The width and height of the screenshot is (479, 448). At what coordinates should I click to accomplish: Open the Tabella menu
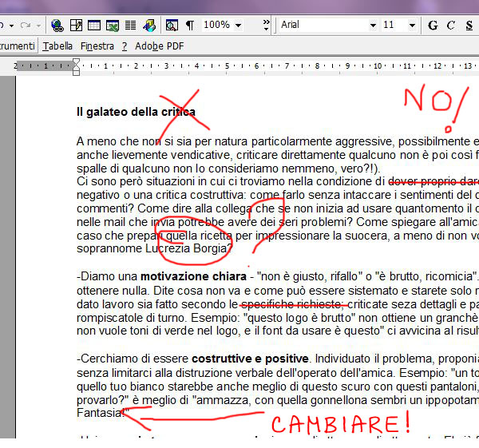pyautogui.click(x=57, y=46)
